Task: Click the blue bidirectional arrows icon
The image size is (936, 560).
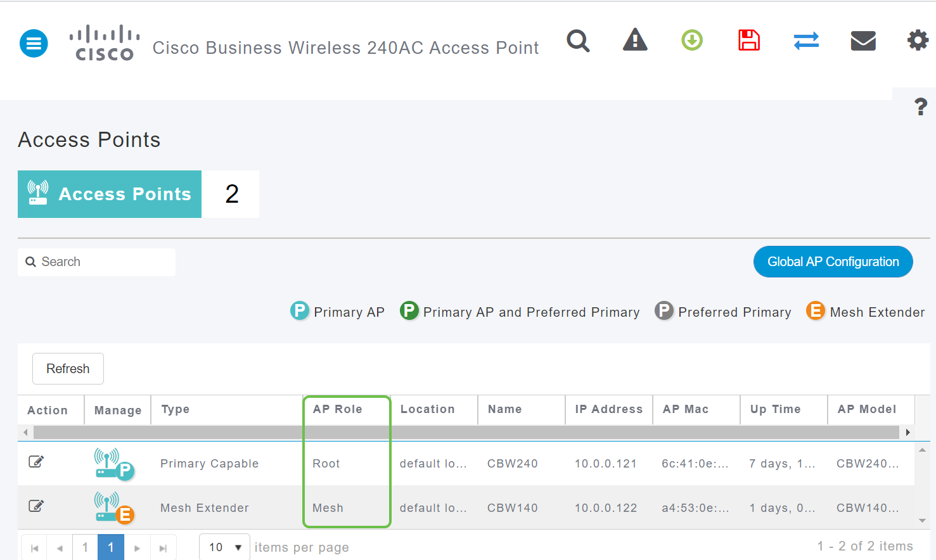Action: point(806,41)
